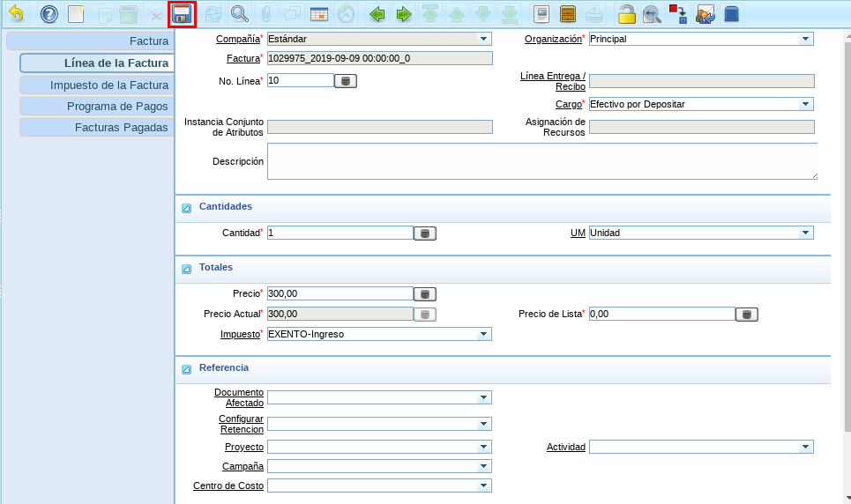Click the Save record icon in toolbar
851x504 pixels.
tap(182, 14)
